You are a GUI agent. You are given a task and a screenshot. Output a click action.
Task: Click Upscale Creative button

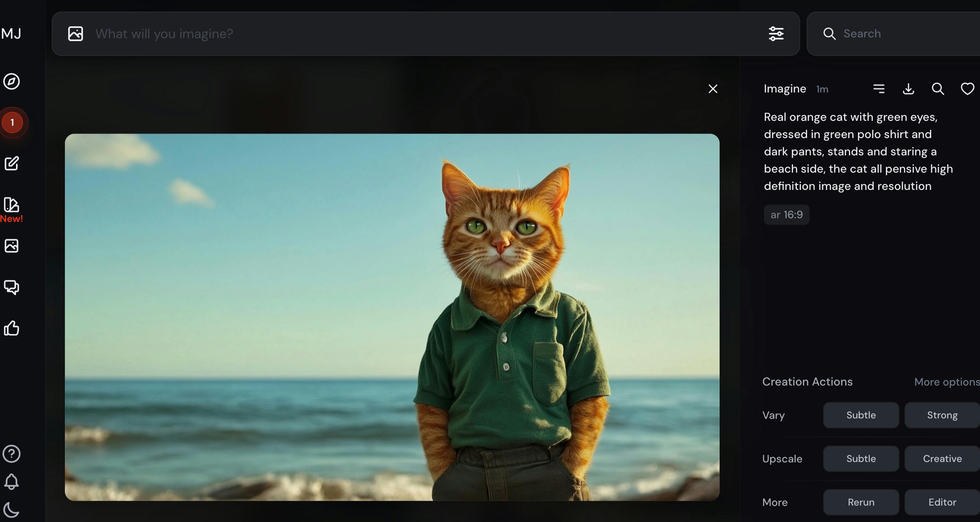click(942, 459)
